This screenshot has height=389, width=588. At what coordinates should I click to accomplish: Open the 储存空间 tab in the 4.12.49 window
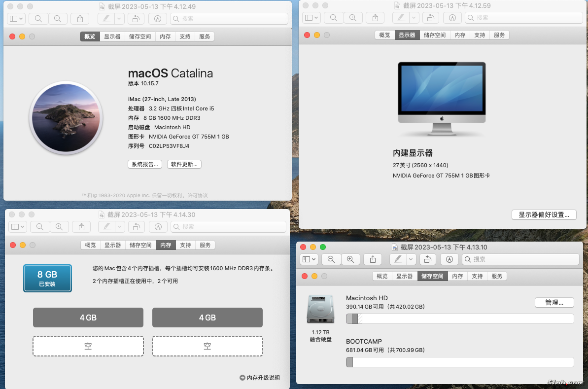(140, 36)
